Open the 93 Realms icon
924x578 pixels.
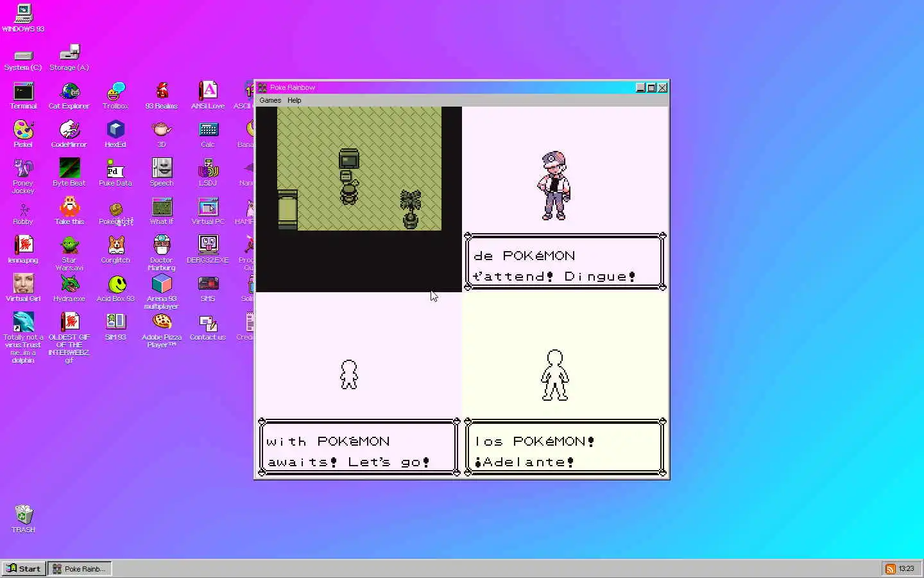[162, 96]
